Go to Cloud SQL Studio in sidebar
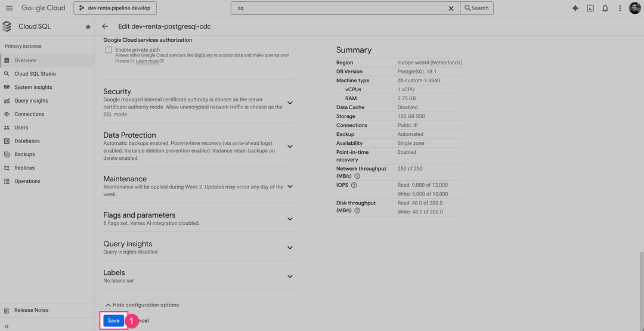 pos(35,74)
